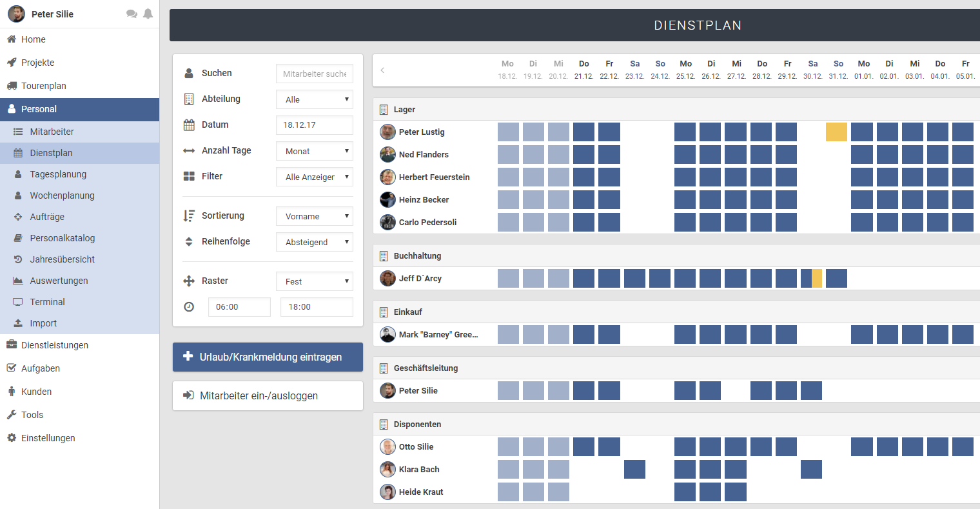
Task: Open the Wochenplanung submenu item
Action: (79, 195)
